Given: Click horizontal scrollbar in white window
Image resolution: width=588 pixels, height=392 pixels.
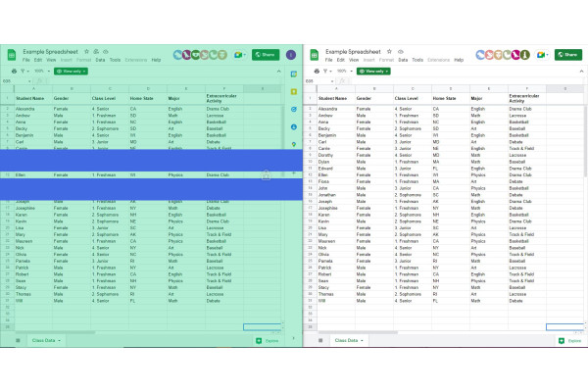Looking at the screenshot, I should tap(358, 332).
